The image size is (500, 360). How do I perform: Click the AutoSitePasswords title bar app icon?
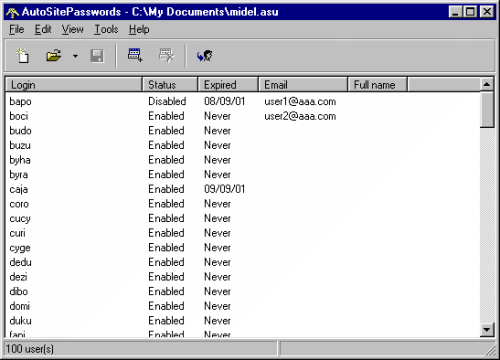(x=13, y=12)
